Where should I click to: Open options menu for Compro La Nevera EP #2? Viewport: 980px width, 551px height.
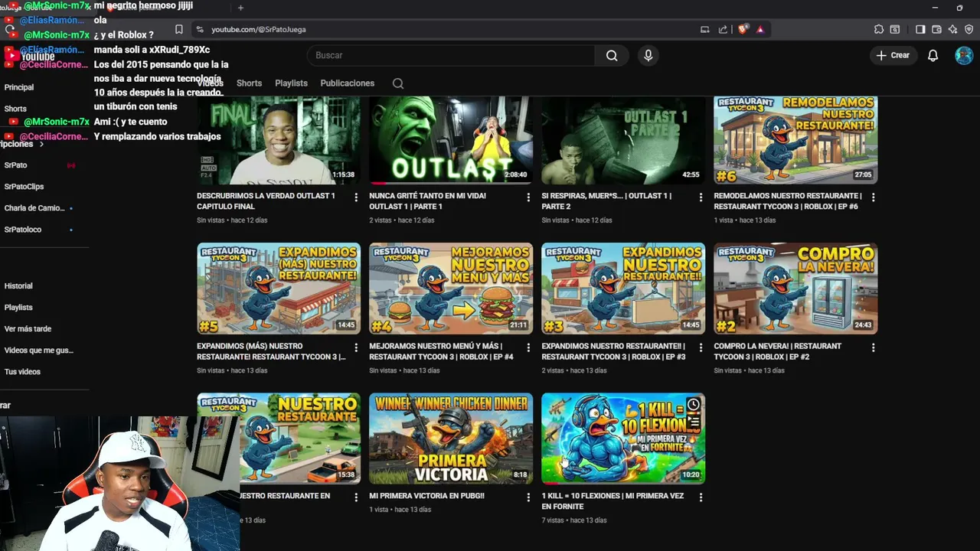click(873, 347)
